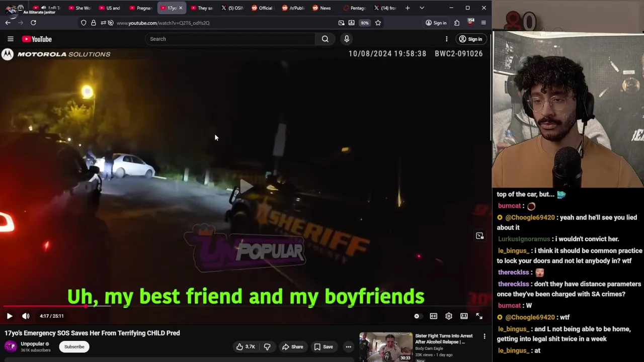Go to the YouTube home logo

pos(37,39)
